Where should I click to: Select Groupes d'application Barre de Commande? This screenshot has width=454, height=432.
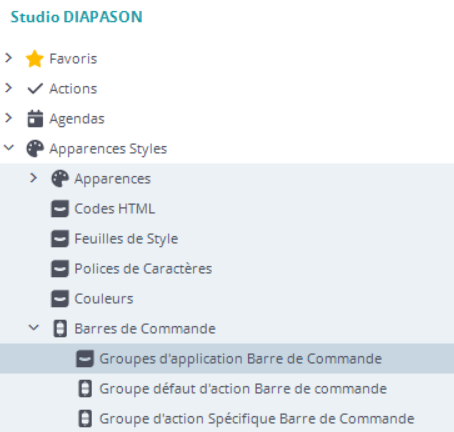[x=227, y=359]
